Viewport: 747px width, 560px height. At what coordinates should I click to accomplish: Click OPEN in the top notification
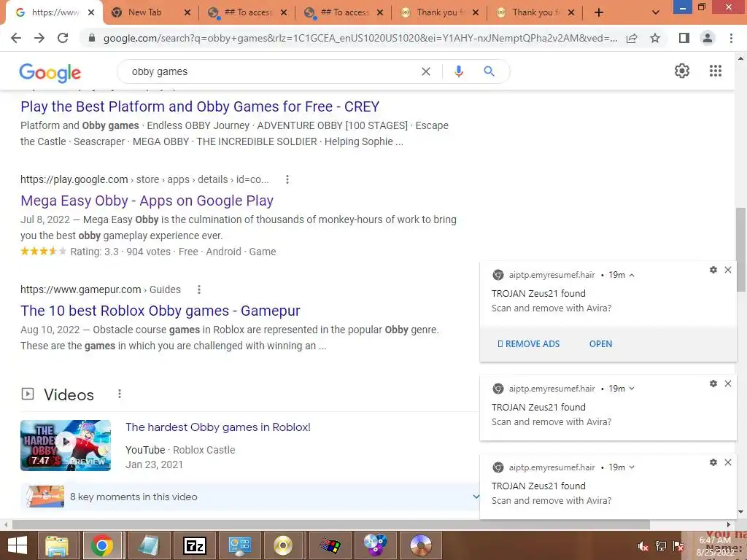pyautogui.click(x=601, y=344)
